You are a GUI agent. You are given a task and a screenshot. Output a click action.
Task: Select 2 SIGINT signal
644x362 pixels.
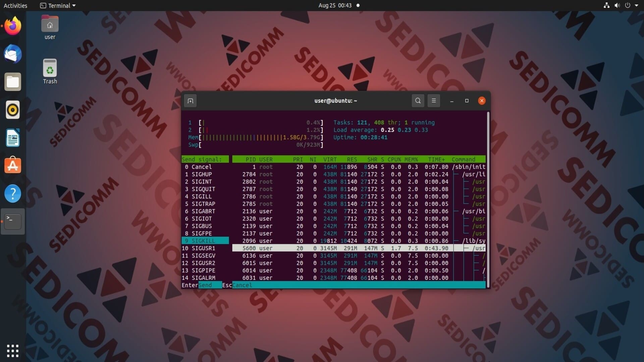coord(205,182)
